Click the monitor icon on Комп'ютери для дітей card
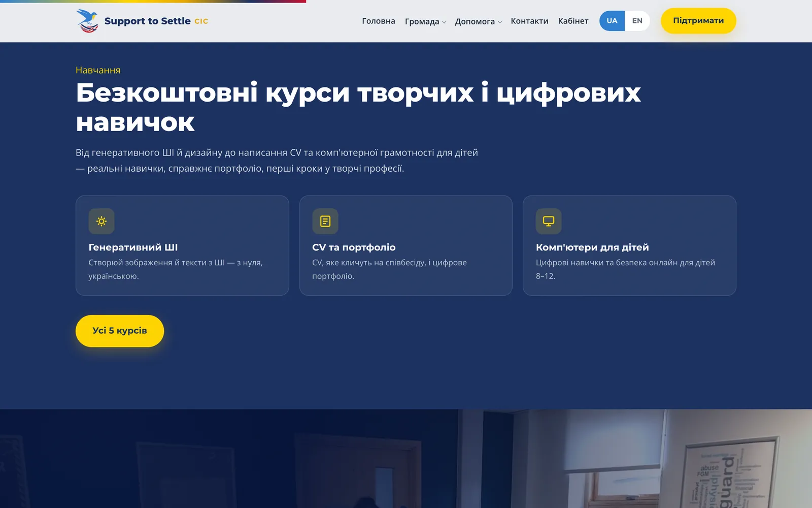The height and width of the screenshot is (508, 812). [x=549, y=221]
